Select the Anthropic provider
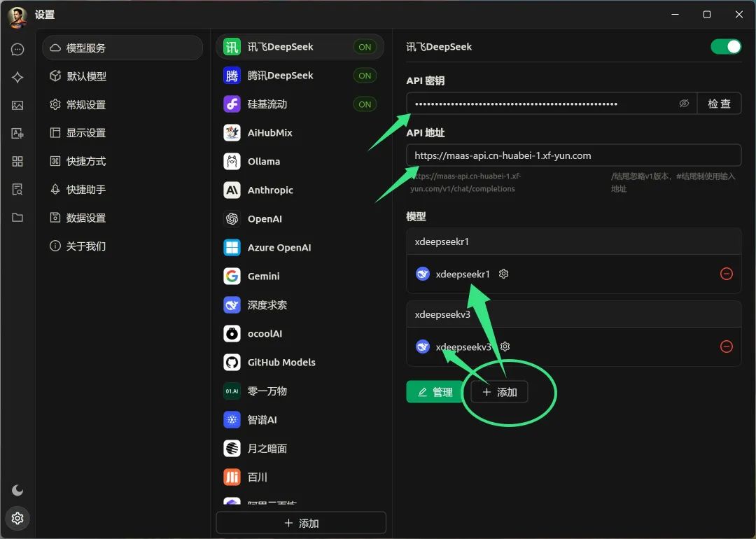756x539 pixels. coord(300,190)
